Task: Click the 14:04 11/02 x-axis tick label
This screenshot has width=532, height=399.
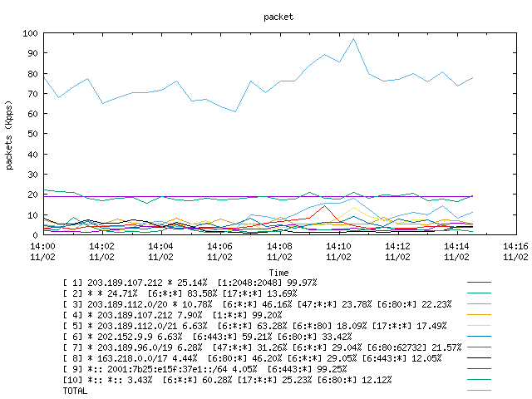Action: tap(160, 251)
